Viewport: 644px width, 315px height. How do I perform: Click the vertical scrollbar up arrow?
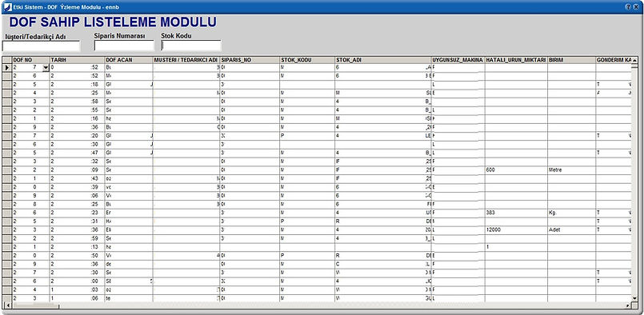click(x=634, y=61)
